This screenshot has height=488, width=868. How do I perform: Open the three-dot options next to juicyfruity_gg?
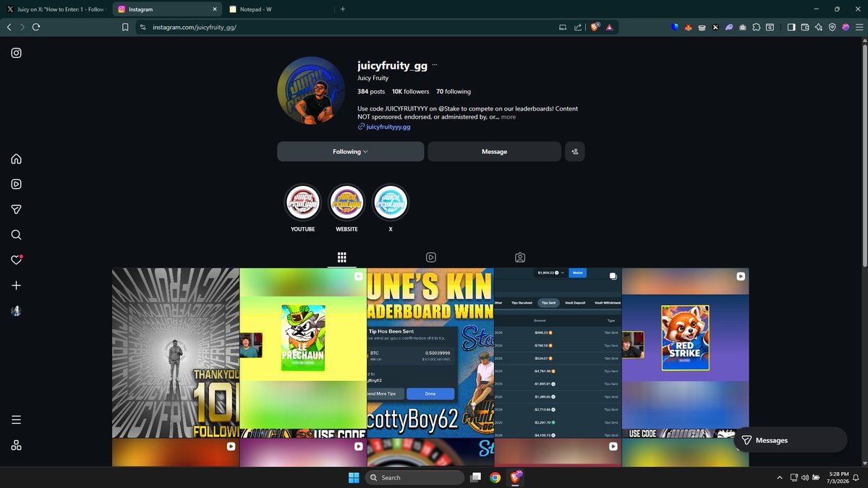point(435,65)
